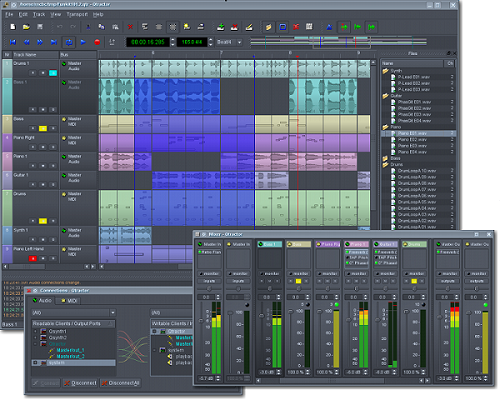Open the Transport menu
500x400 pixels.
pyautogui.click(x=77, y=14)
